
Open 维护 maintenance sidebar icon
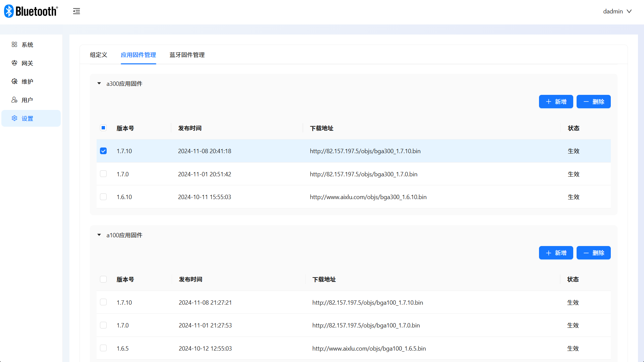pos(14,81)
